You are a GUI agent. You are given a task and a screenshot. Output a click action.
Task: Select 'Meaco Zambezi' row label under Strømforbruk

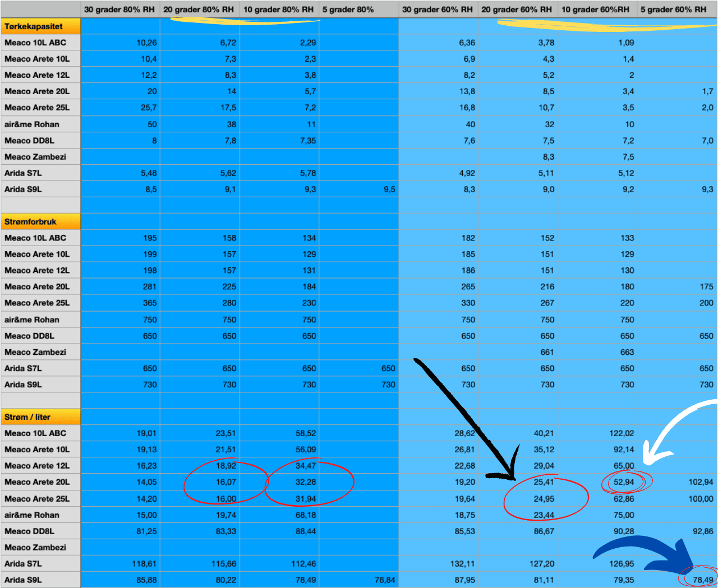[x=41, y=352]
